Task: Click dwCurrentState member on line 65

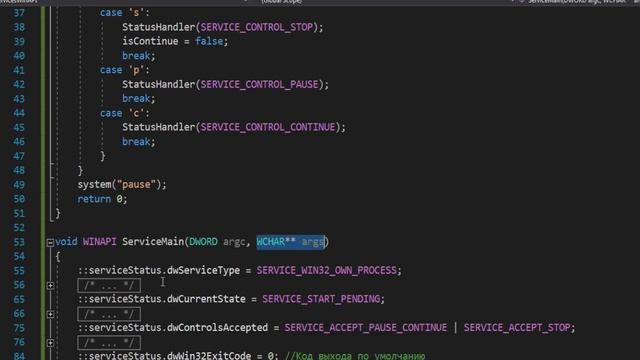Action: [206, 299]
